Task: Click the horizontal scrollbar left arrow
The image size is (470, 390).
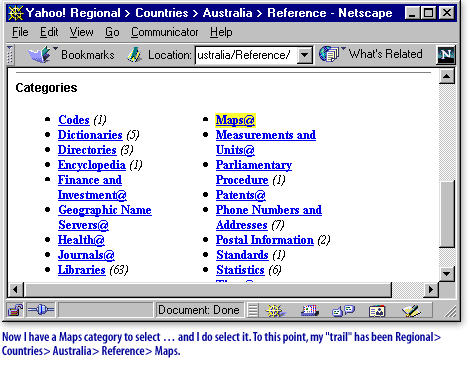Action: pos(15,289)
